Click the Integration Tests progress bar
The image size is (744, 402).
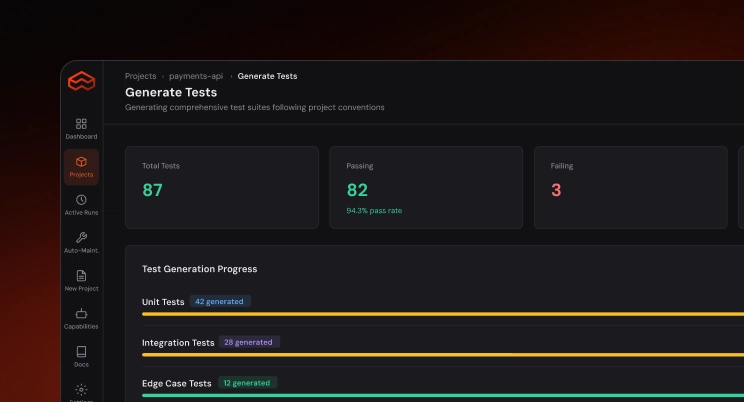(443, 355)
